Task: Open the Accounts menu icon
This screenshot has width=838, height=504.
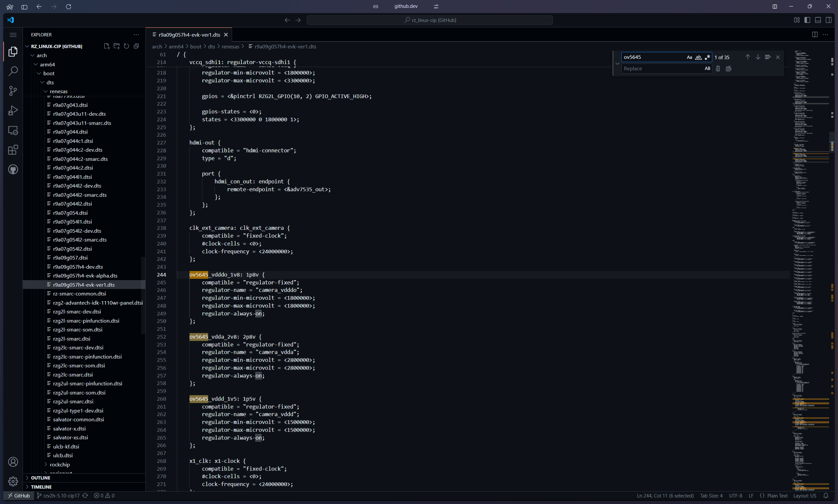Action: (x=13, y=462)
